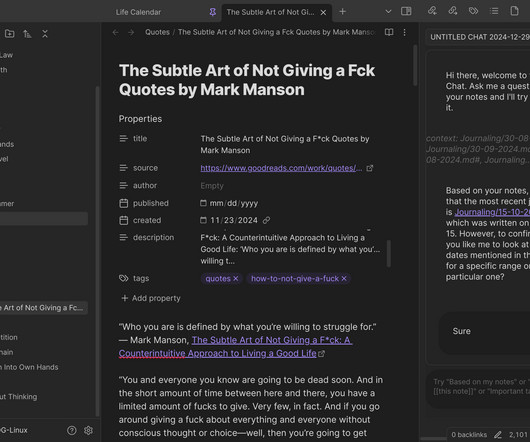Click link icon next to created date
530x442 pixels.
coord(266,220)
